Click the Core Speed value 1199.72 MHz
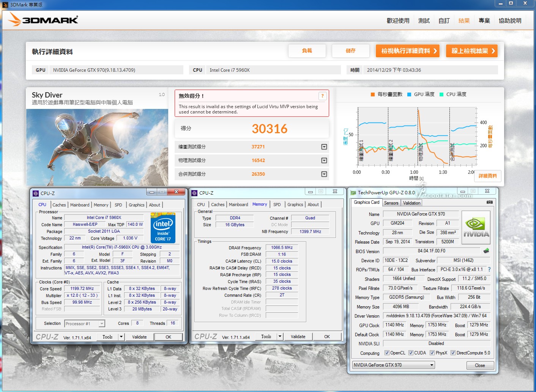 (82, 288)
